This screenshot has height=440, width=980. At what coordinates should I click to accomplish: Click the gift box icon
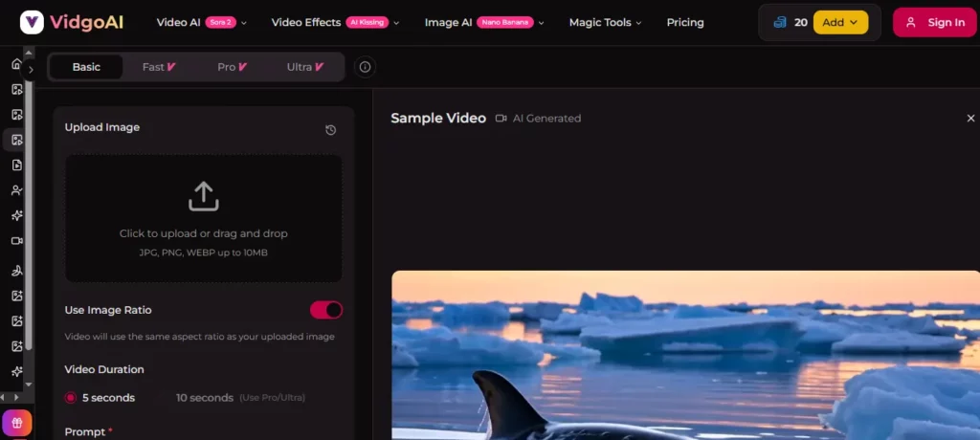pos(17,423)
